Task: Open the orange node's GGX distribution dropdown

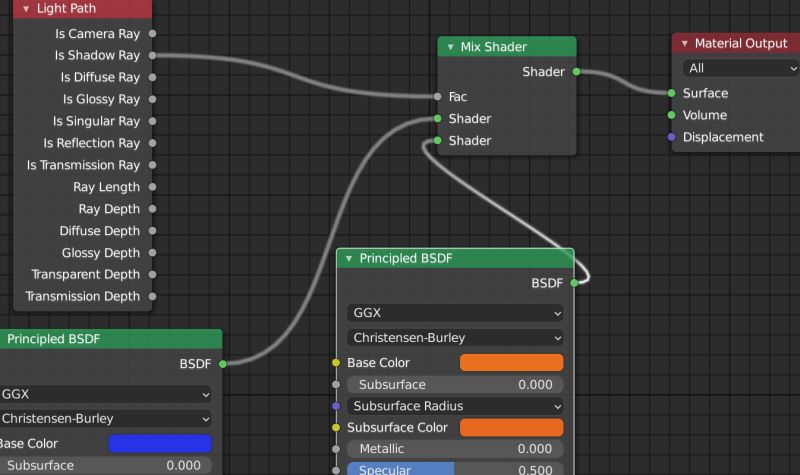Action: [455, 313]
